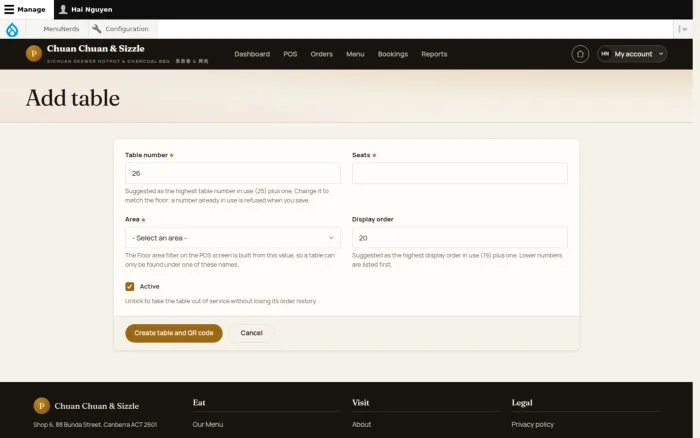
Task: Click the Visit footer heading
Action: [360, 403]
